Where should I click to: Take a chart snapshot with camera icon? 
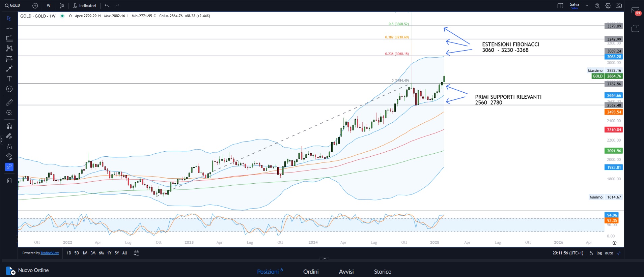[x=619, y=6]
